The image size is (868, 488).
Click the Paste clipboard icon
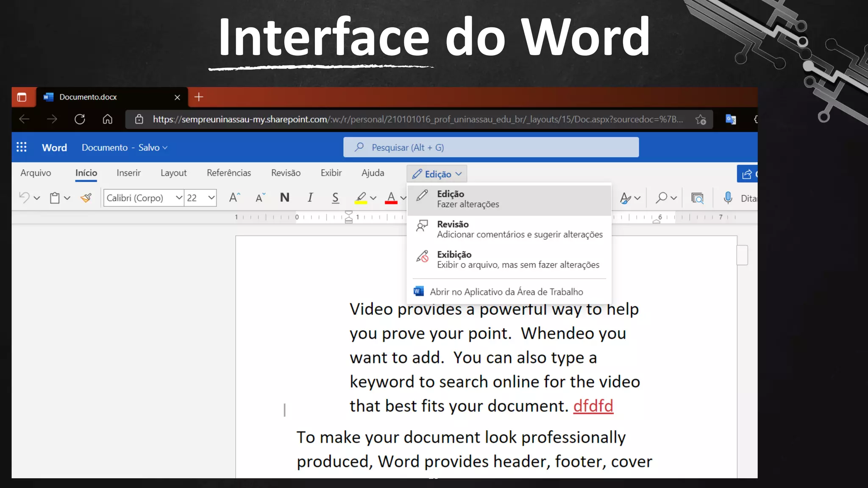point(55,198)
